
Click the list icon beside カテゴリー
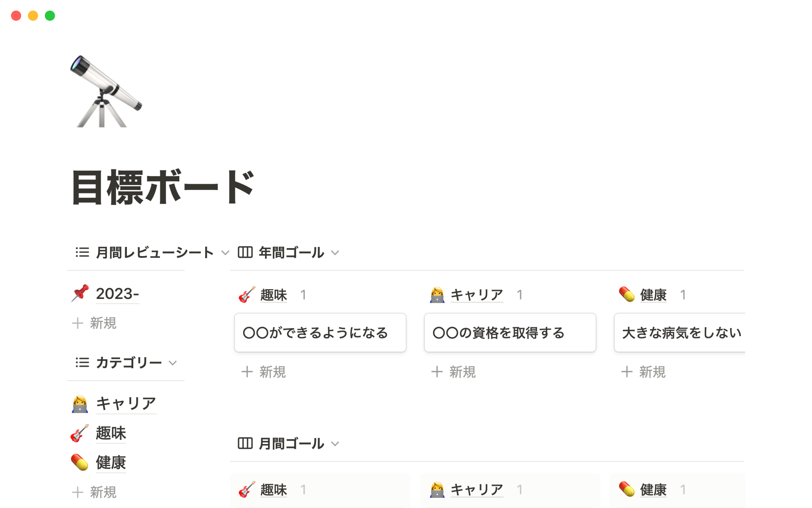82,363
